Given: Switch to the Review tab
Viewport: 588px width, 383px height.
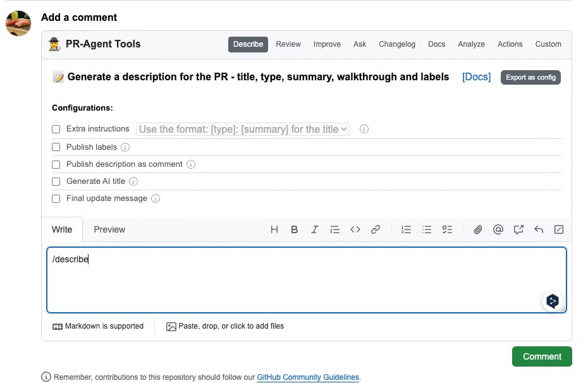Looking at the screenshot, I should point(288,44).
